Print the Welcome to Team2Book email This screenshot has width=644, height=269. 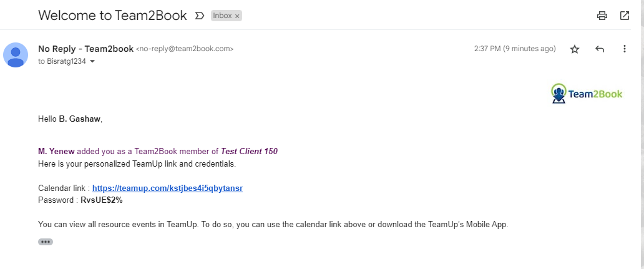coord(602,16)
